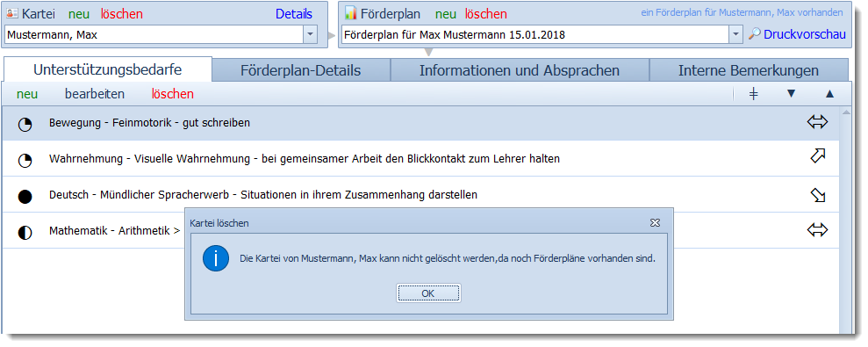This screenshot has width=868, height=347.
Task: Click the Kartei field showing Mustermann, Max
Action: coord(154,34)
